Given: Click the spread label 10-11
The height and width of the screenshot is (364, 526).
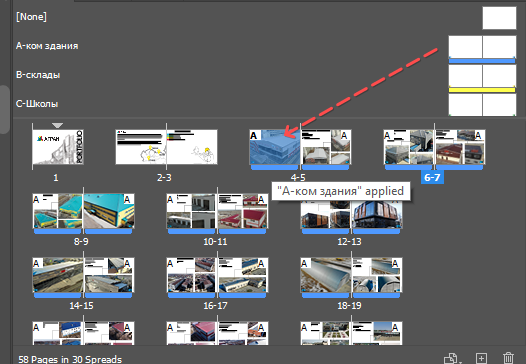Looking at the screenshot, I should [215, 242].
